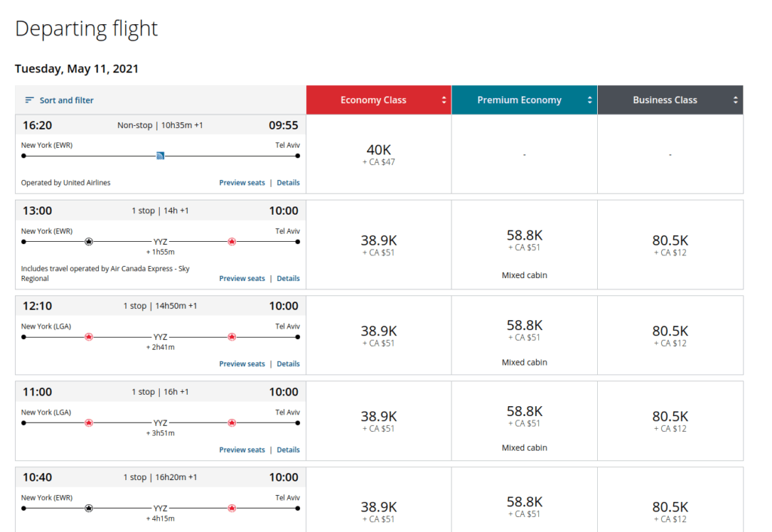The width and height of the screenshot is (772, 532).
Task: Select the Economy Class column header
Action: [378, 100]
